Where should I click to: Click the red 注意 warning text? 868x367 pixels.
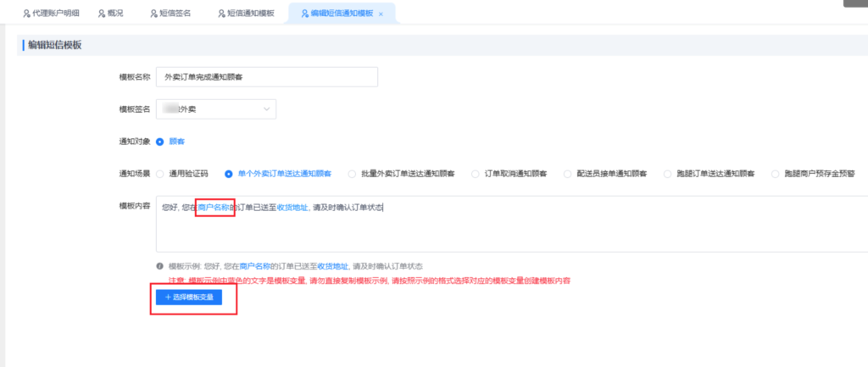click(x=370, y=281)
